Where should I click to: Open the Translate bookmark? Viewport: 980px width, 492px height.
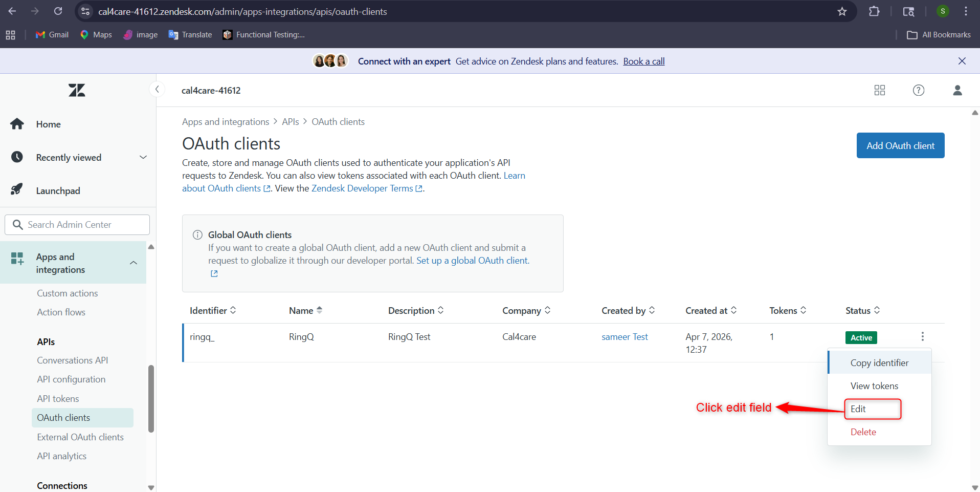pyautogui.click(x=190, y=35)
